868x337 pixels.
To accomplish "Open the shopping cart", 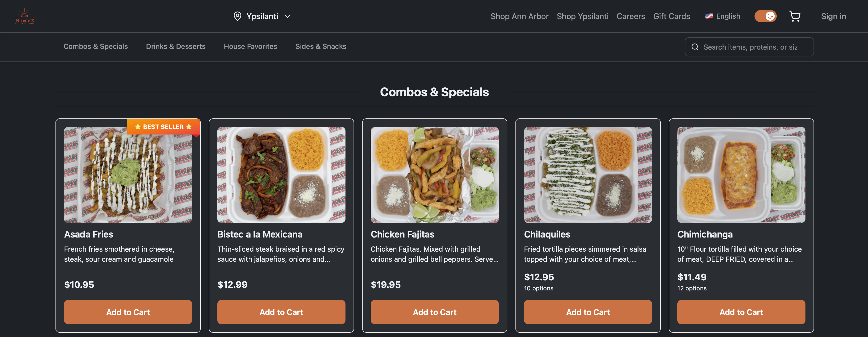I will (x=795, y=16).
